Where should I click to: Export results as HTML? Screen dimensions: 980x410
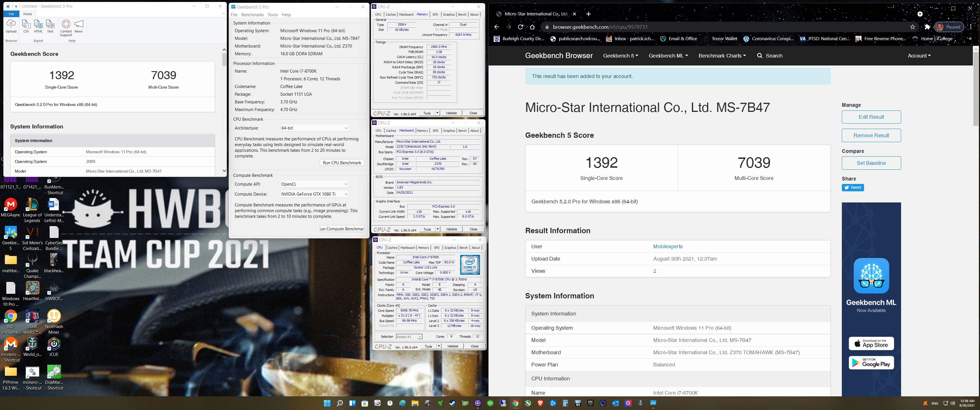[x=38, y=26]
